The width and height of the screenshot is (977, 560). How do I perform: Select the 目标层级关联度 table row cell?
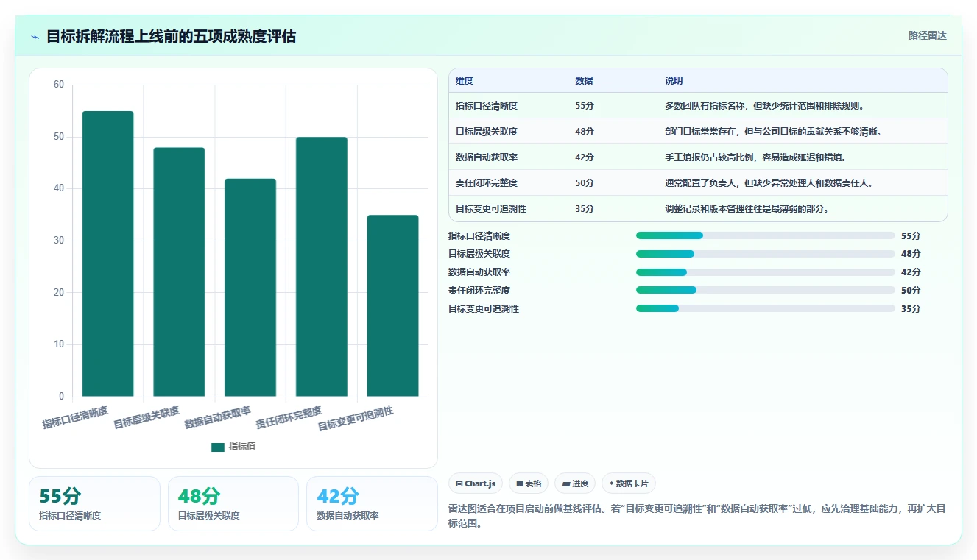click(487, 132)
